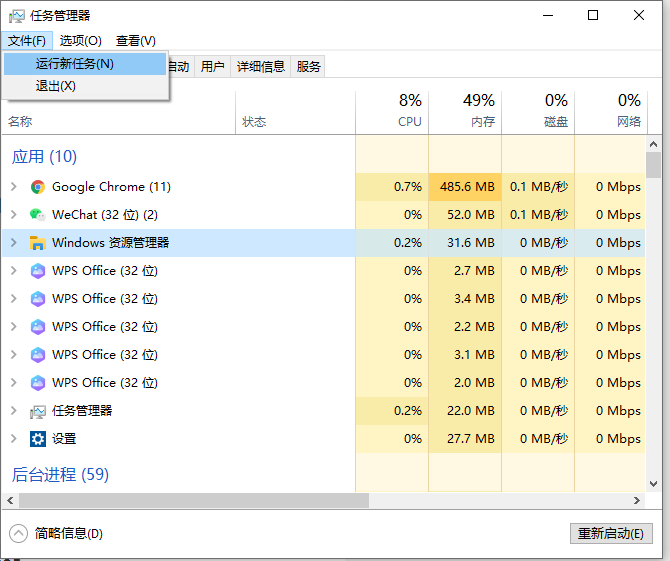This screenshot has height=561, width=670.
Task: Click the Google Chrome icon in process list
Action: (38, 187)
